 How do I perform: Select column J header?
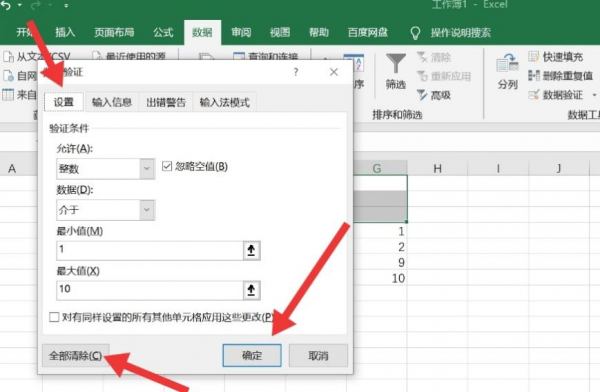tap(559, 168)
